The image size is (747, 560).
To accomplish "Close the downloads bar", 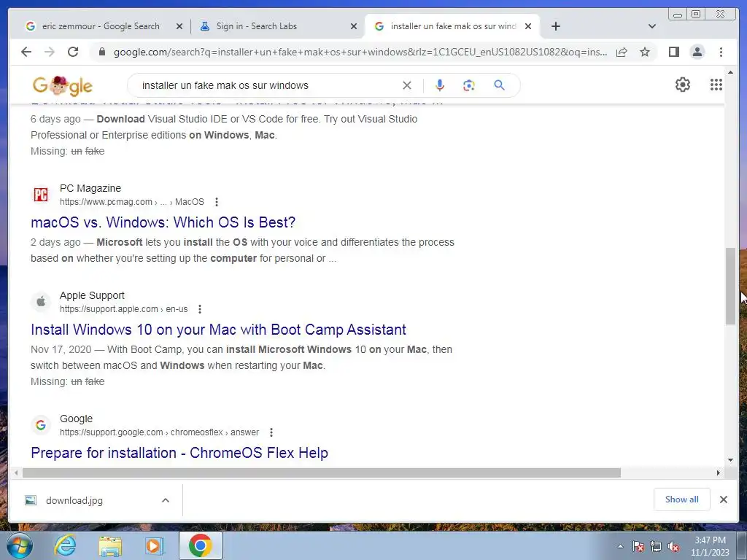I will coord(723,499).
